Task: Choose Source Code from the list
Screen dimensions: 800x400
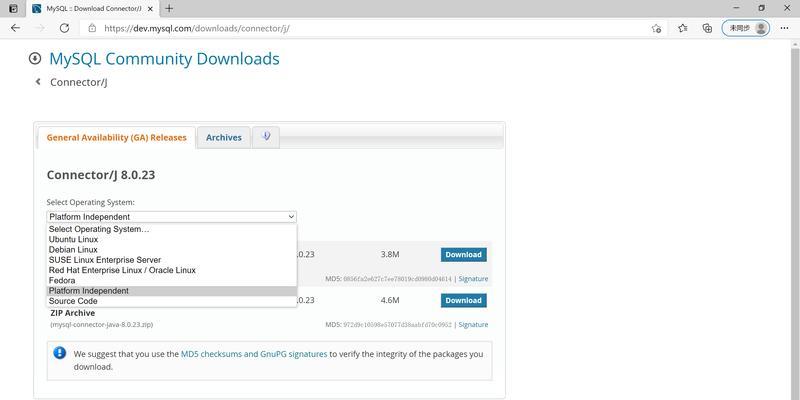Action: (x=171, y=301)
